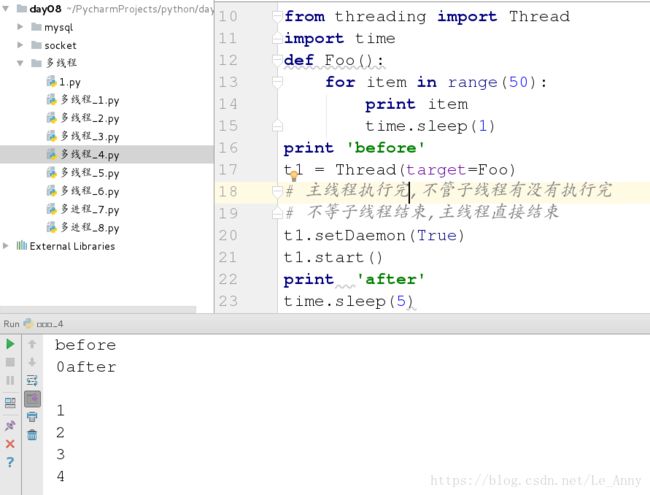
Task: Collapse the day08 project root folder
Action: [x=8, y=9]
